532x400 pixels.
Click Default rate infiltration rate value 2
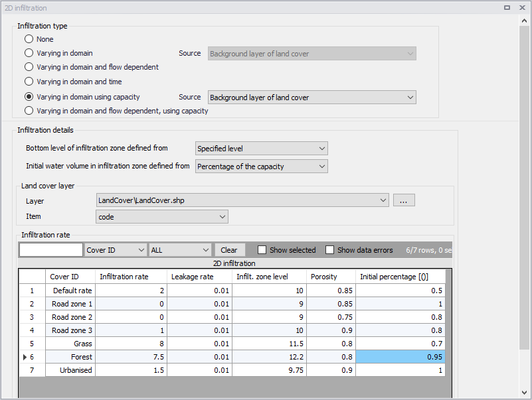(x=131, y=291)
